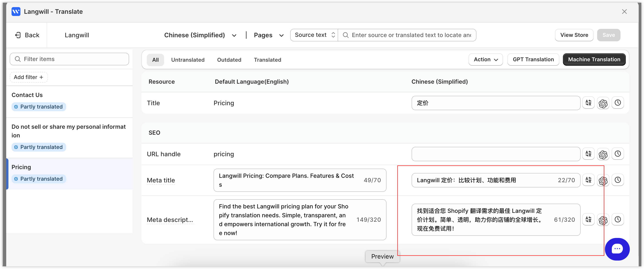The height and width of the screenshot is (269, 644).
Task: Click machine translate icon in Title row
Action: (x=588, y=103)
